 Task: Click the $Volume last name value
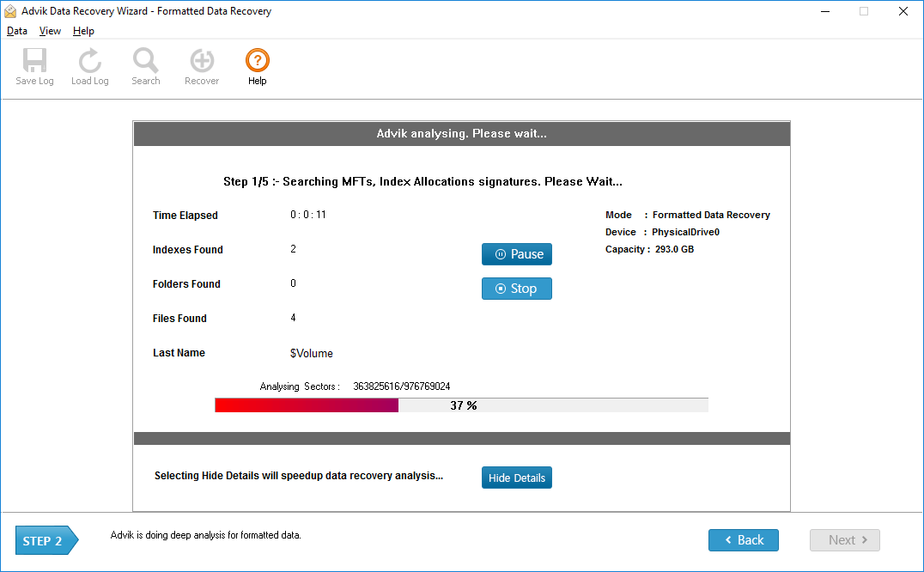[x=311, y=352]
